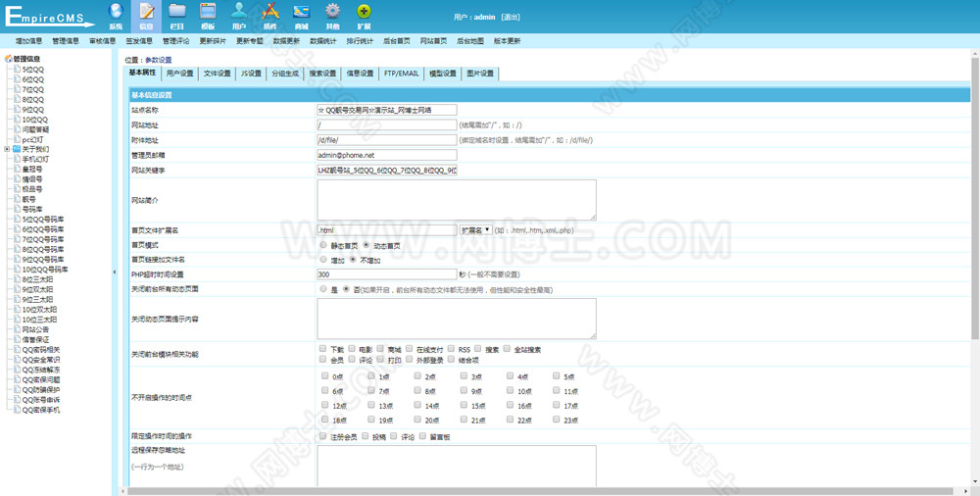
Task: Click the document icon beside QQ密保手机
Action: coord(18,411)
